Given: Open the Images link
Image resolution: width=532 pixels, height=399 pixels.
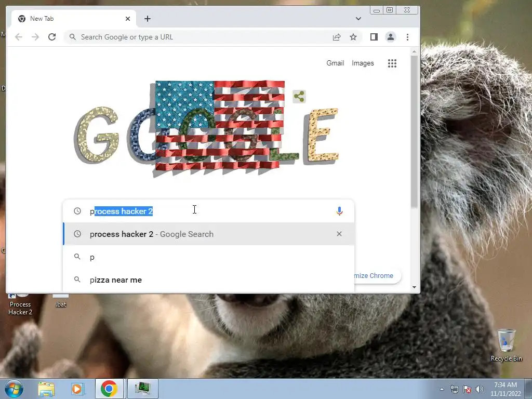Looking at the screenshot, I should (363, 63).
